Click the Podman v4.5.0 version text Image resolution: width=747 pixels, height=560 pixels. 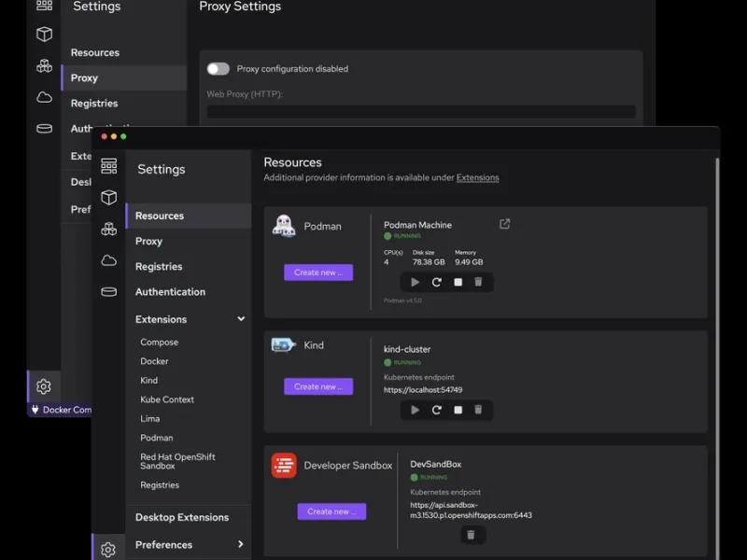point(402,301)
